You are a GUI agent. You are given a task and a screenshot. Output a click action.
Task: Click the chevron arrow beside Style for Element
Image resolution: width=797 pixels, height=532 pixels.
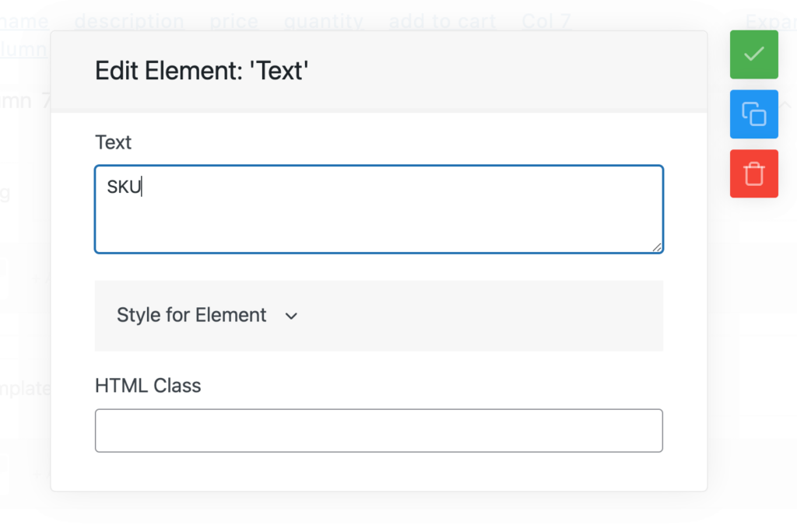(291, 316)
